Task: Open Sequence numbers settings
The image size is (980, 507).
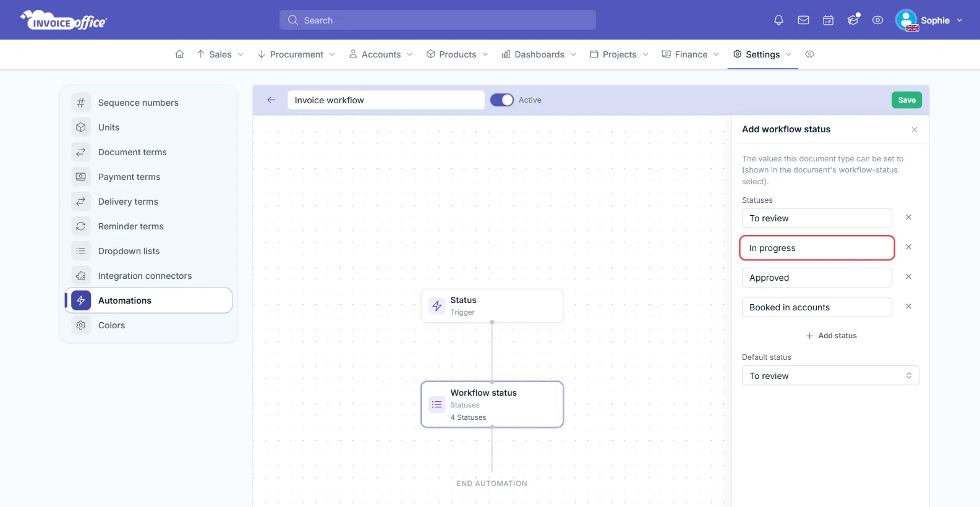Action: (148, 103)
